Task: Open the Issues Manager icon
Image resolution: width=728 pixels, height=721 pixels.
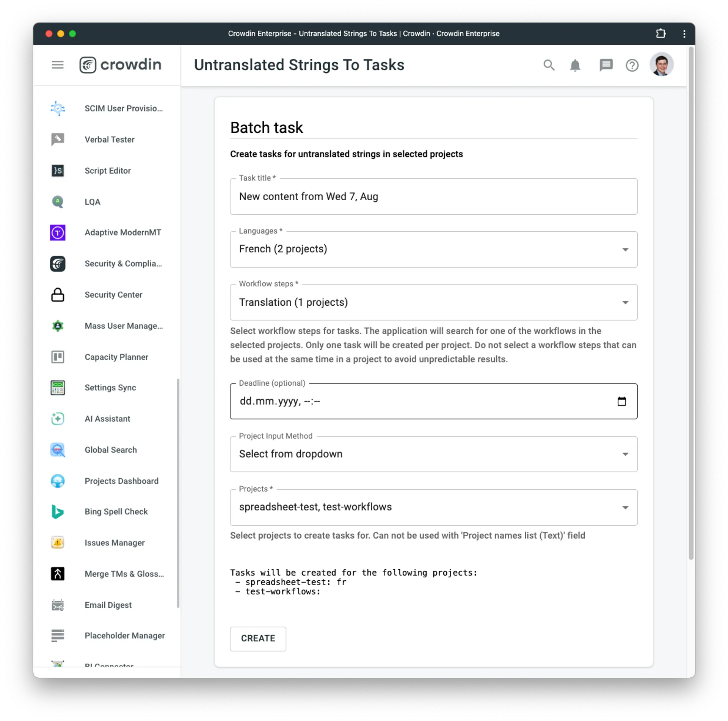Action: 59,543
